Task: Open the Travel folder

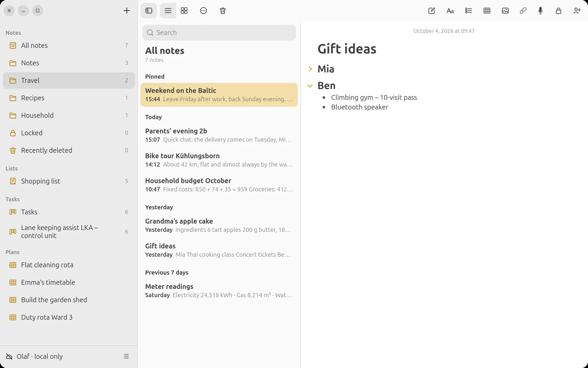Action: [x=69, y=81]
